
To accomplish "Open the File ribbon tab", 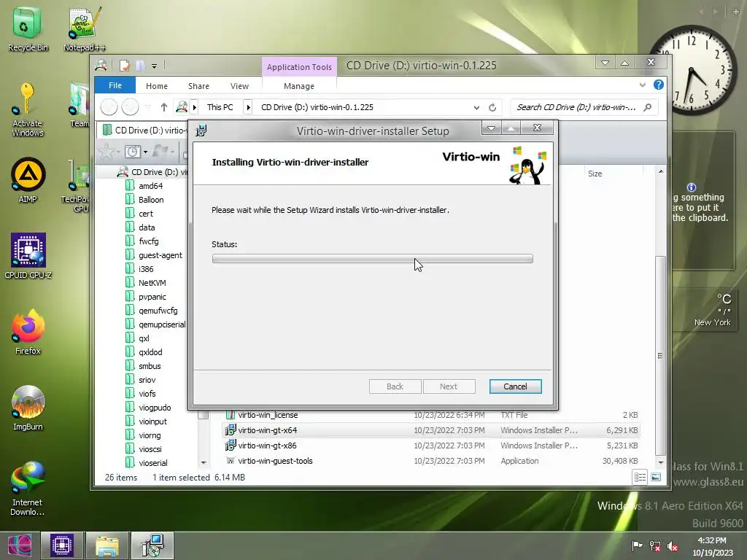I will (x=115, y=85).
